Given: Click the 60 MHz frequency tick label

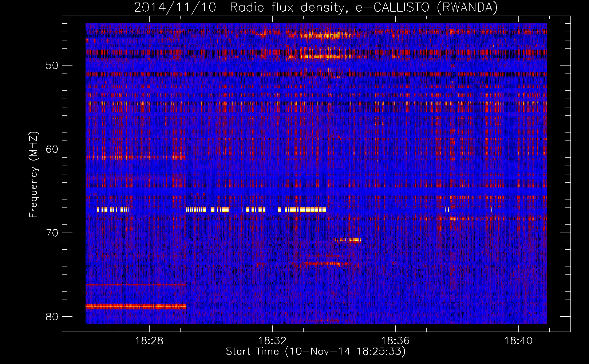Looking at the screenshot, I should (x=52, y=149).
